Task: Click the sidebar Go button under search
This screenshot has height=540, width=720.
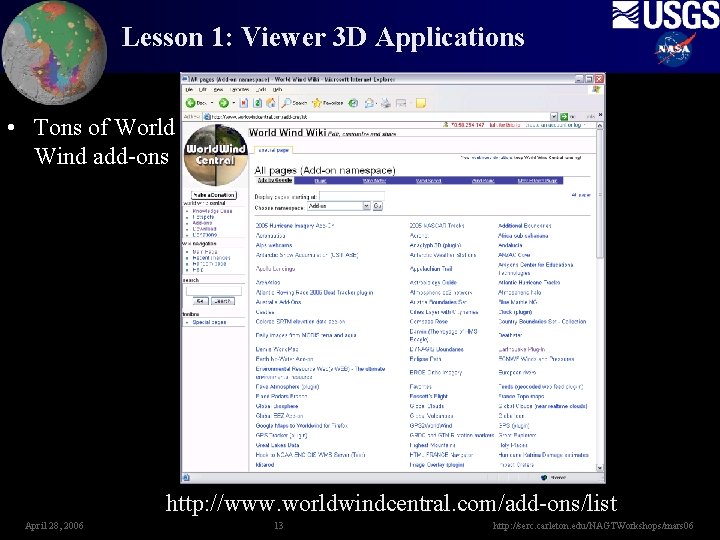Action: click(x=200, y=301)
